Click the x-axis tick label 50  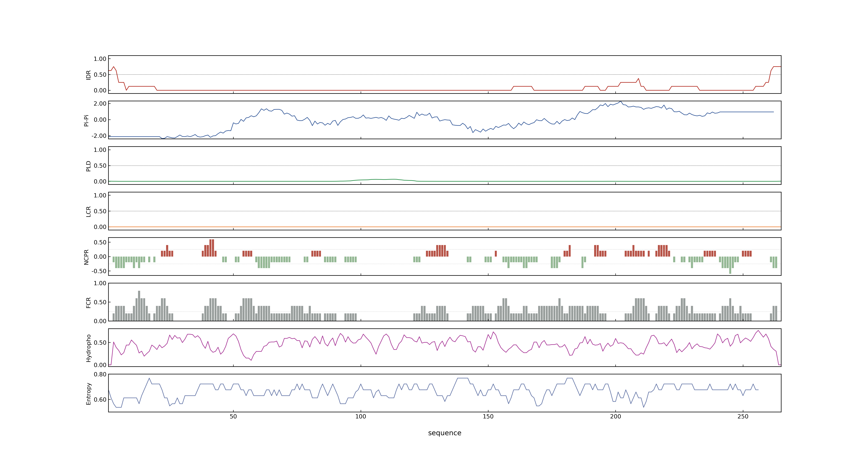[233, 416]
